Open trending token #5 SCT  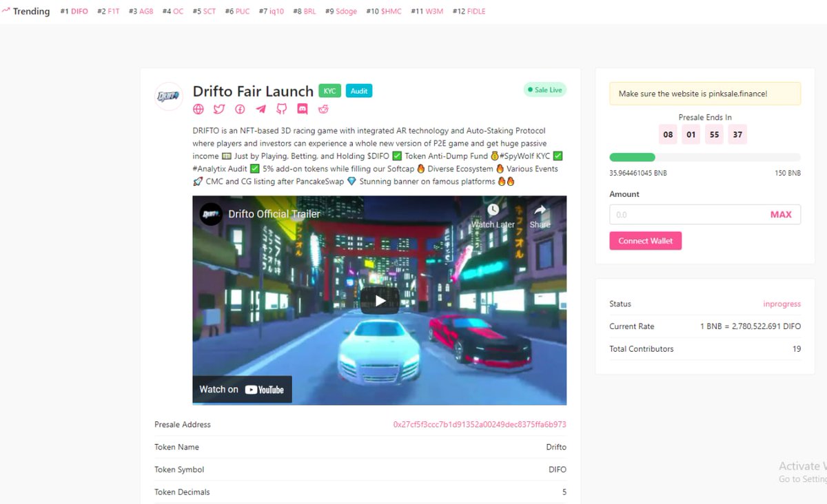coord(204,12)
